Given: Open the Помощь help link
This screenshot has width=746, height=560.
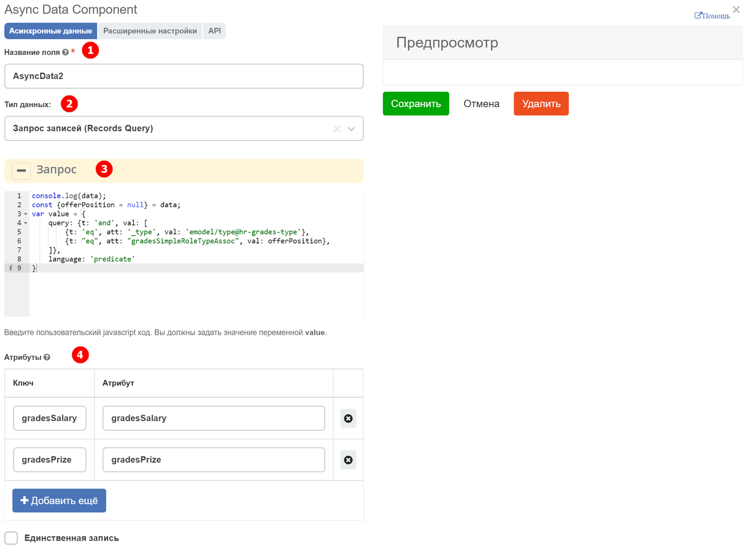Looking at the screenshot, I should point(712,16).
